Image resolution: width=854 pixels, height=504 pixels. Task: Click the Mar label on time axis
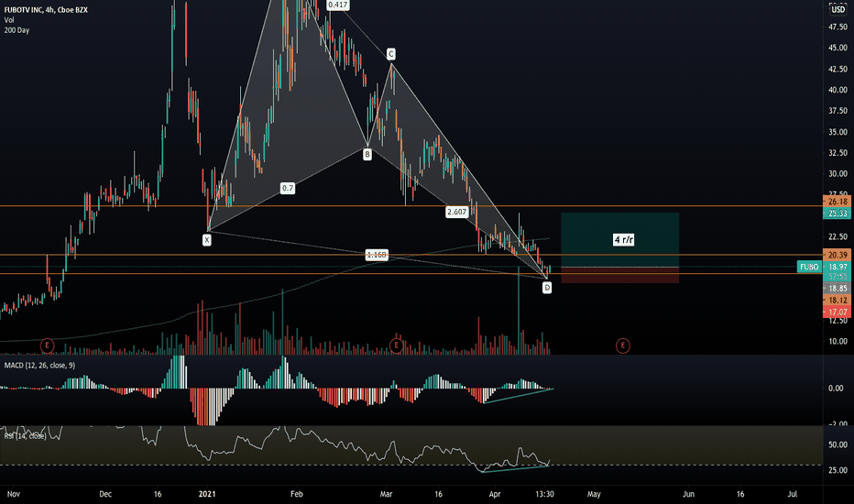tap(386, 494)
